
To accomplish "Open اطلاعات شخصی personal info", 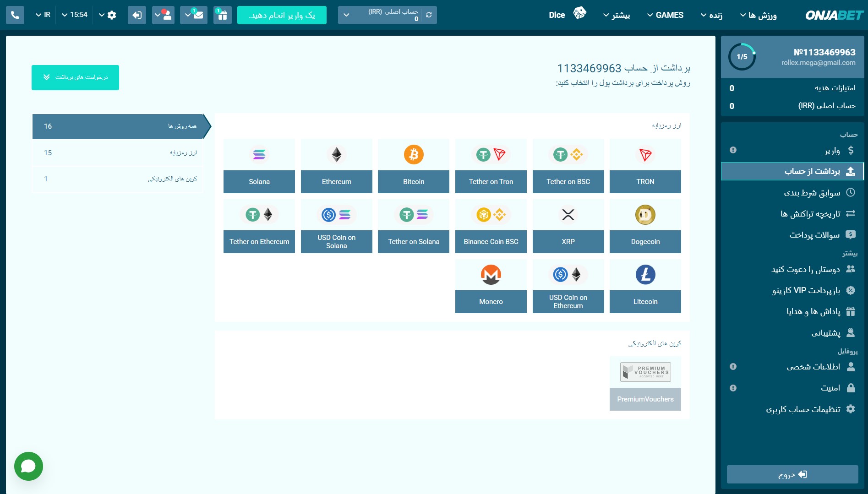I will click(792, 367).
